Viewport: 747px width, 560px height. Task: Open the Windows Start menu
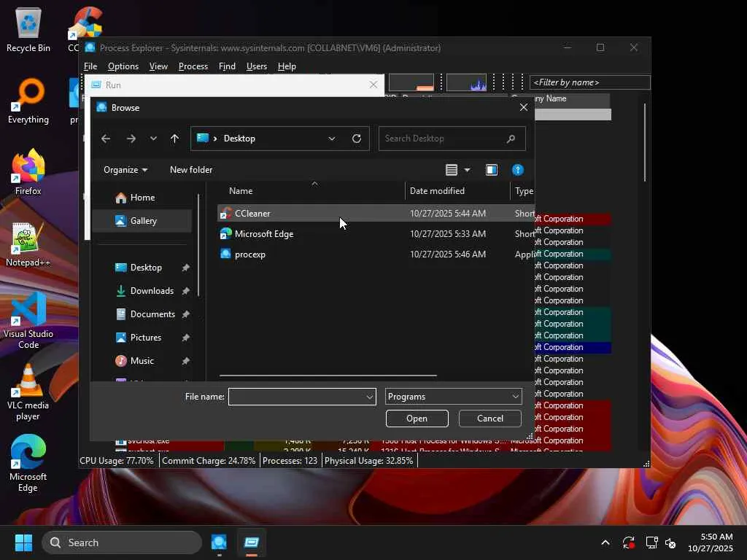pyautogui.click(x=23, y=542)
